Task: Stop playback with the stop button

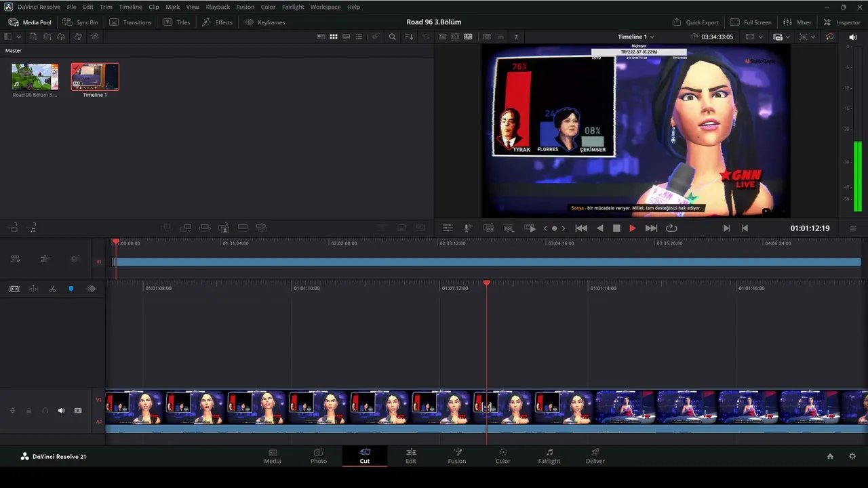Action: pyautogui.click(x=616, y=228)
